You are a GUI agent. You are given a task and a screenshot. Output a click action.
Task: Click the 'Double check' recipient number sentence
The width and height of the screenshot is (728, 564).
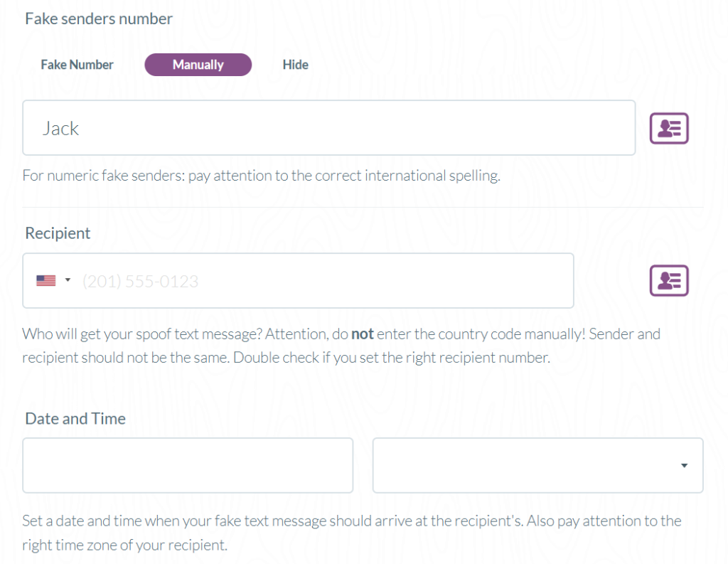pyautogui.click(x=392, y=358)
